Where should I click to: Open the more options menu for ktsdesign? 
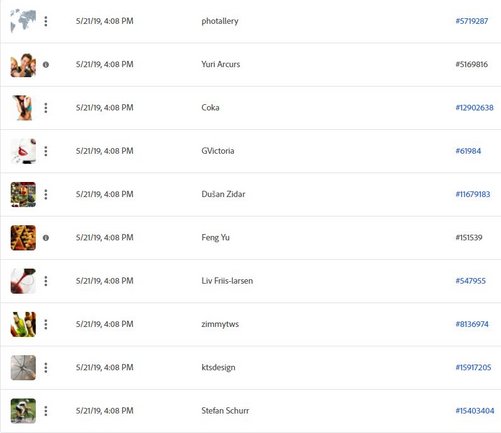pyautogui.click(x=46, y=368)
